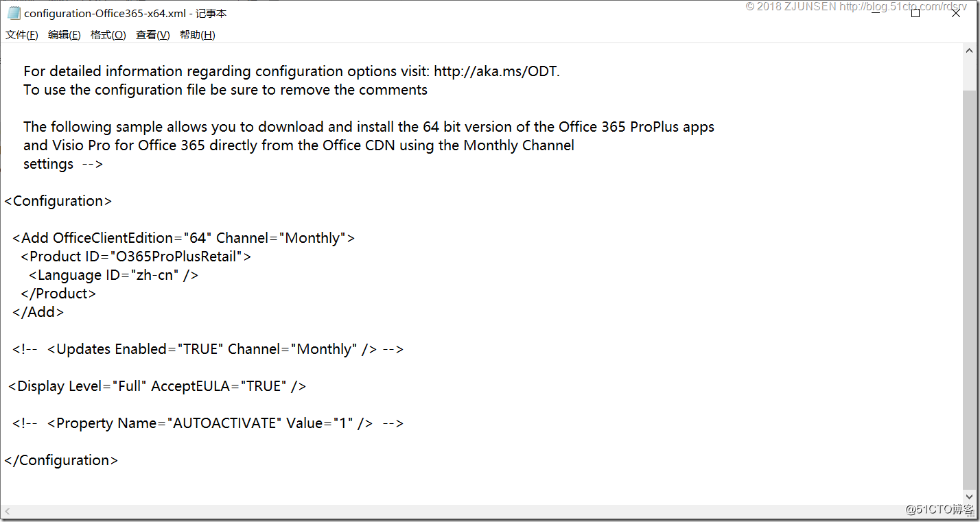Open the 帮助(H) menu

pos(198,35)
